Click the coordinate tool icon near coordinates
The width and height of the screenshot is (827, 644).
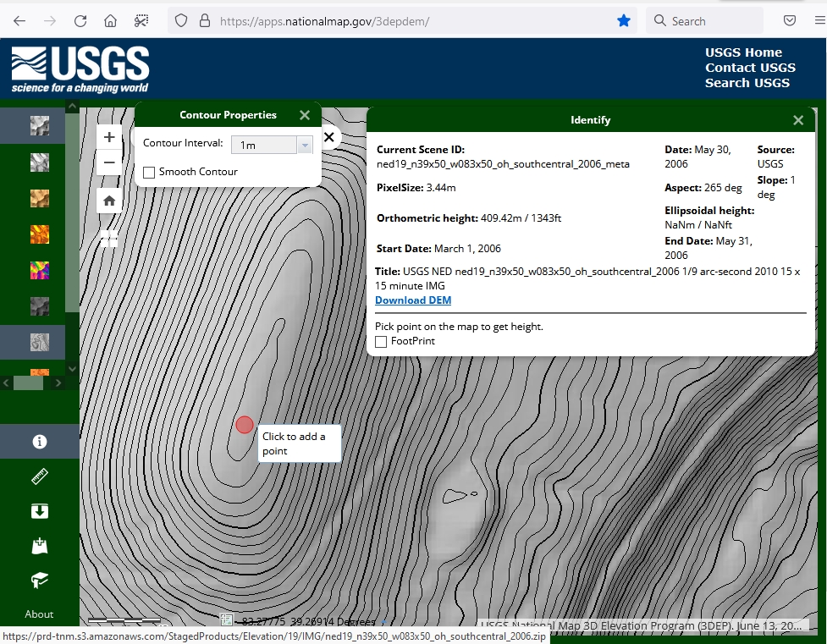pos(226,619)
